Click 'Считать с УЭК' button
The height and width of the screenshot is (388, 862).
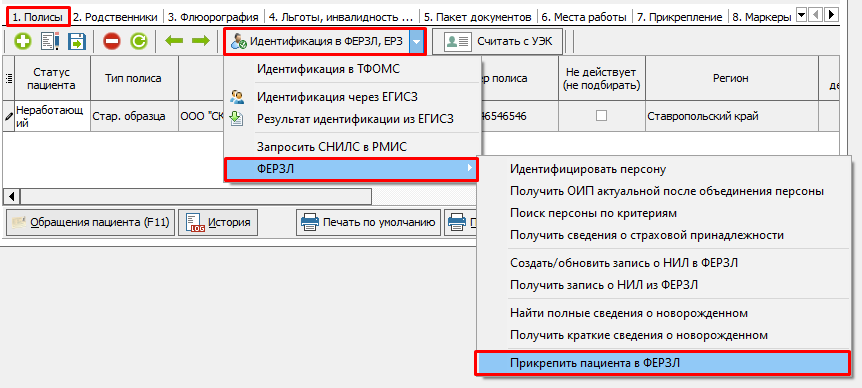498,42
